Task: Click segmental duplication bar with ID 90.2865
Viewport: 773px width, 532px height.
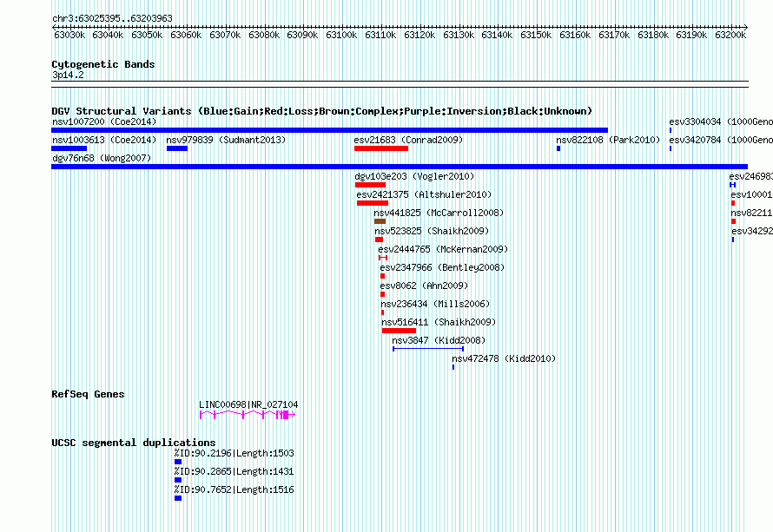Action: tap(178, 480)
